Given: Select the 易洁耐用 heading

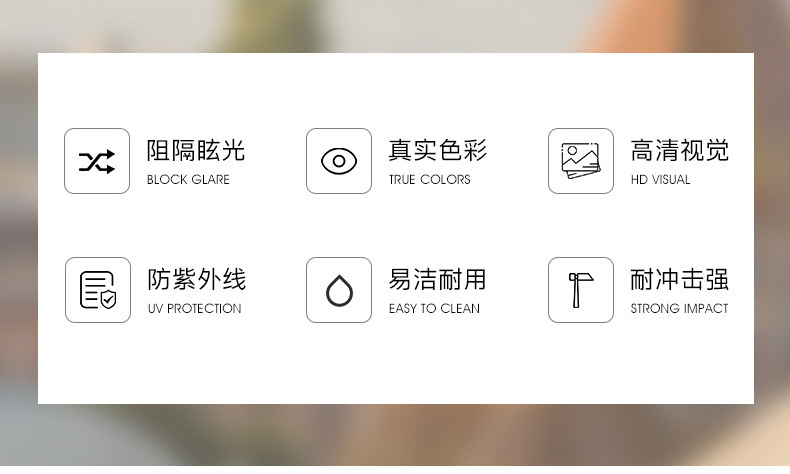Looking at the screenshot, I should (x=437, y=280).
